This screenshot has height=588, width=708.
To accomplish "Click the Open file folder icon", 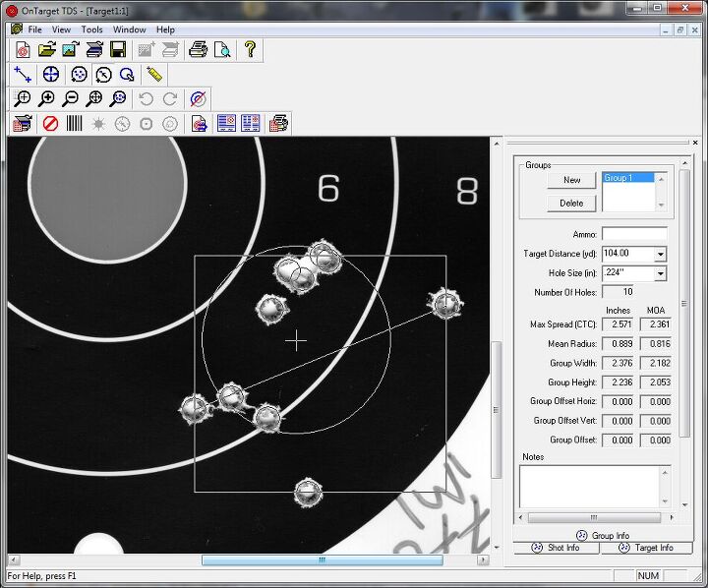I will (x=46, y=49).
